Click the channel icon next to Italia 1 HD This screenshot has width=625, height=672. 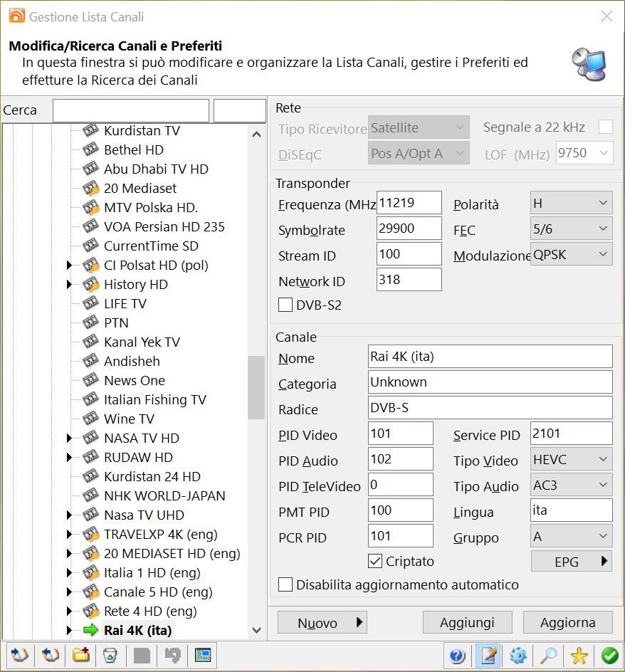(x=90, y=572)
